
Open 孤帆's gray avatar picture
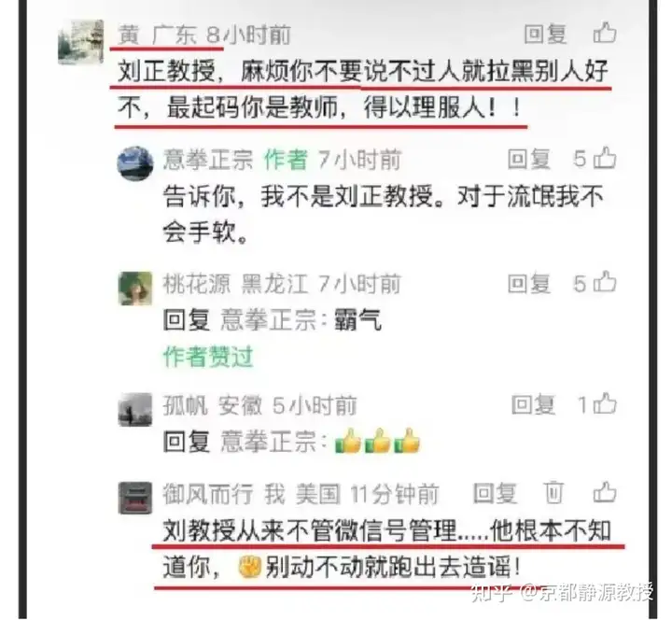point(135,410)
